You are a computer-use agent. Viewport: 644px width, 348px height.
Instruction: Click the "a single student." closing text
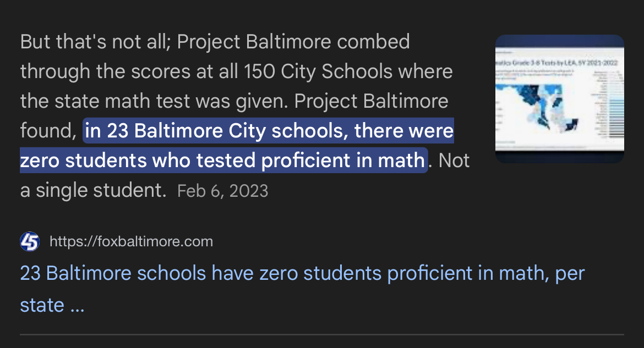tap(93, 190)
